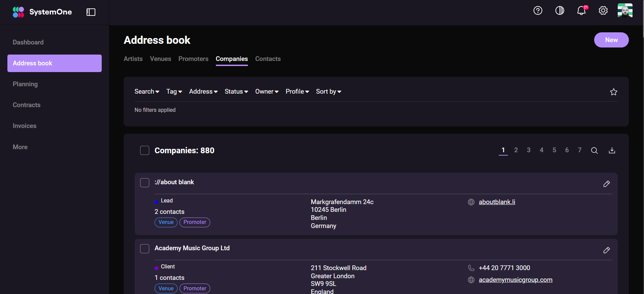Click the globe icon beside aboutblank.li

(x=471, y=202)
